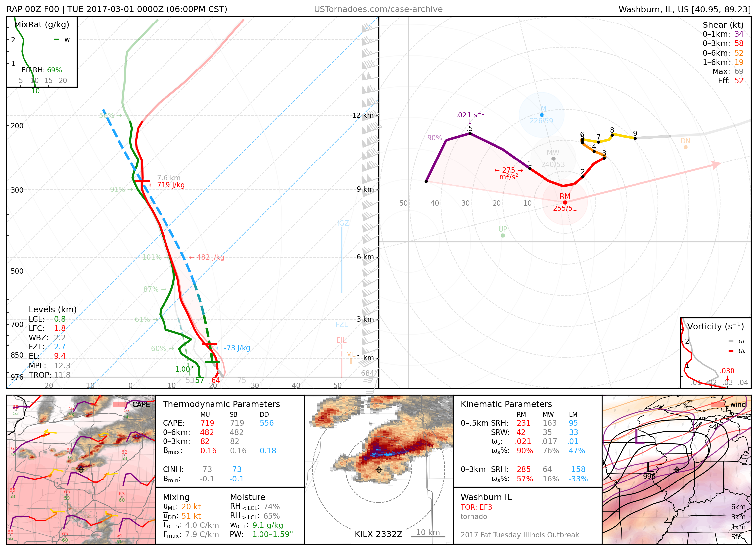The height and width of the screenshot is (549, 756).
Task: Click the TROP value 11.8
Action: 62,375
